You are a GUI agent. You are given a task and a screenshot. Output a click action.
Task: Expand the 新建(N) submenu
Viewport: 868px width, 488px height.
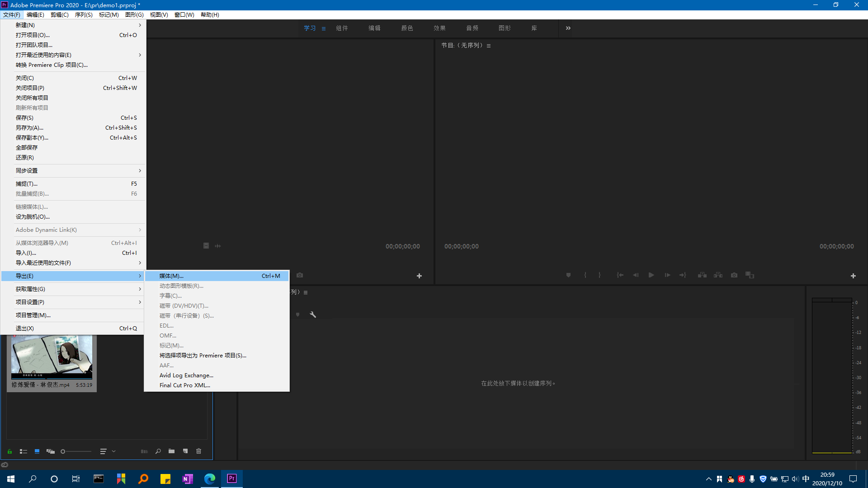click(73, 25)
